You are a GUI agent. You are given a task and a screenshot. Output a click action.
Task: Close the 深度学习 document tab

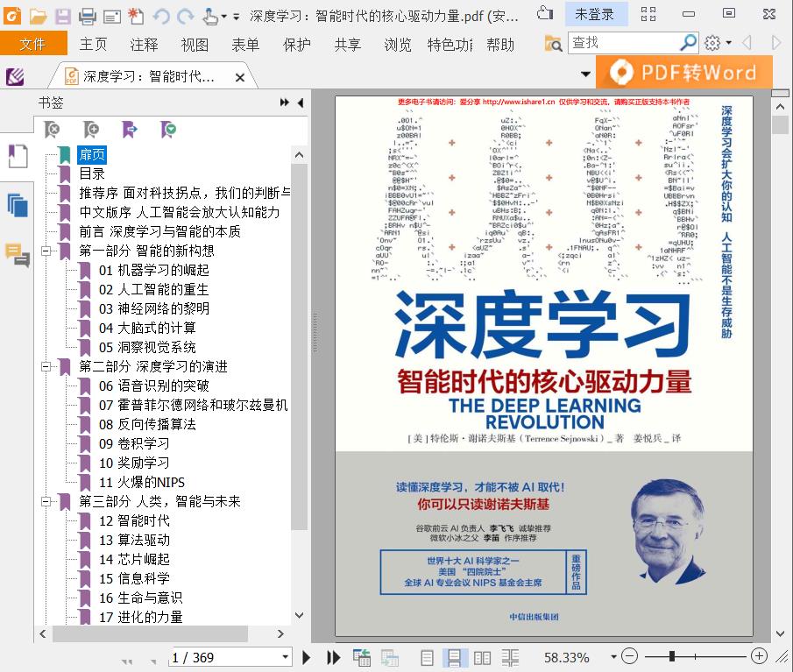click(x=240, y=77)
